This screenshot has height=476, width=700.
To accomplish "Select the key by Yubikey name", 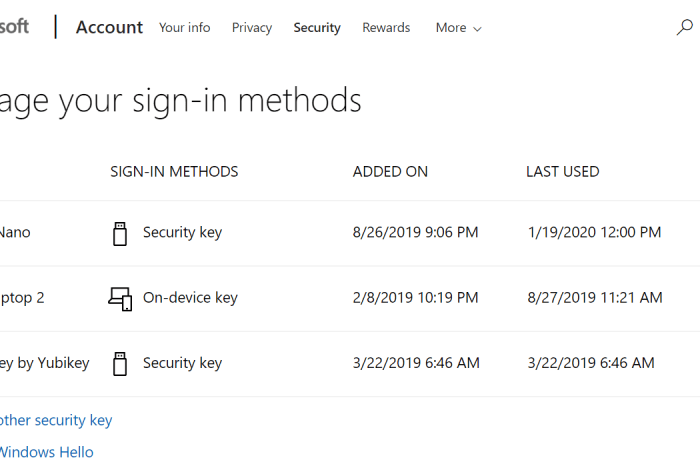I will pyautogui.click(x=44, y=363).
